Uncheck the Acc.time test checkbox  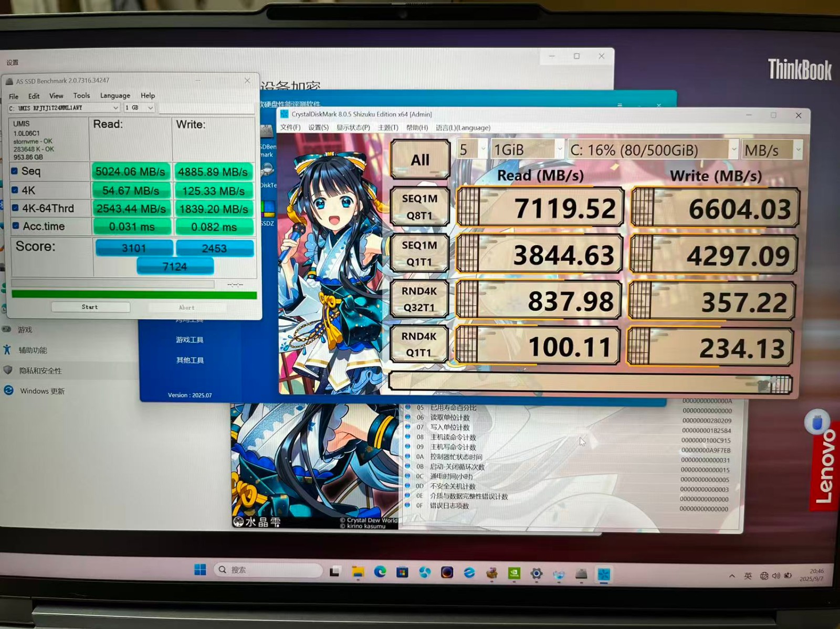16,226
